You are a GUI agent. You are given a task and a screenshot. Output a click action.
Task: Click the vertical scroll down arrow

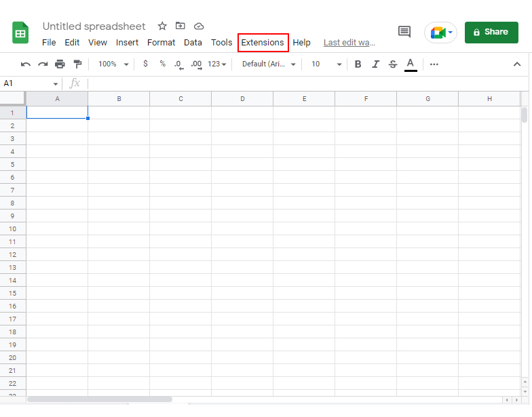pos(525,392)
